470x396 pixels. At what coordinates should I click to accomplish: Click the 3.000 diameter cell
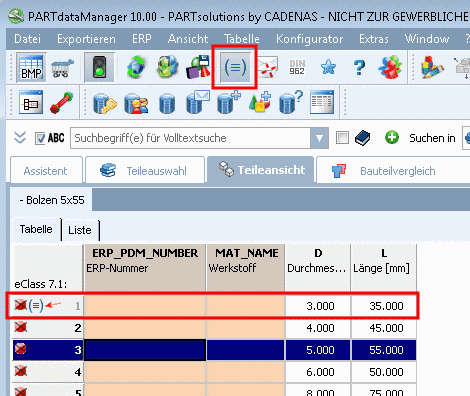[318, 306]
